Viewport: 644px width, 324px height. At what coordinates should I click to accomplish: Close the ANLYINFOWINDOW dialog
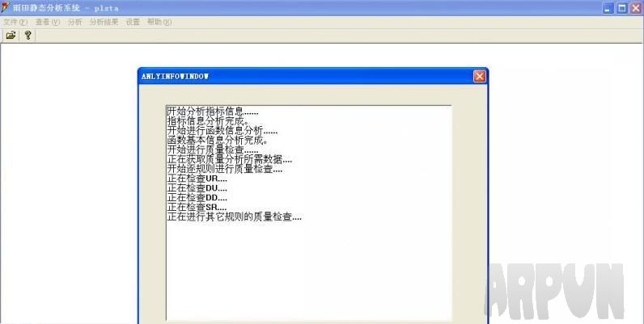[x=479, y=76]
